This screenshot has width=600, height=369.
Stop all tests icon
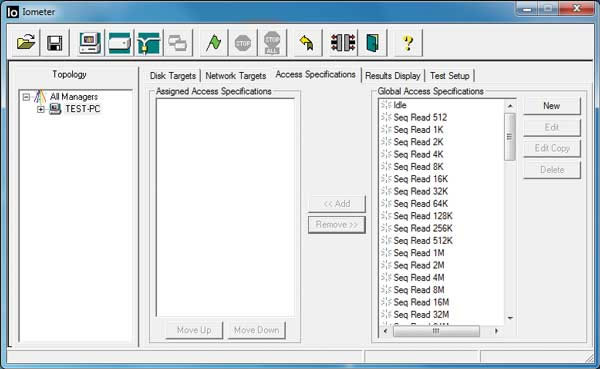(272, 42)
